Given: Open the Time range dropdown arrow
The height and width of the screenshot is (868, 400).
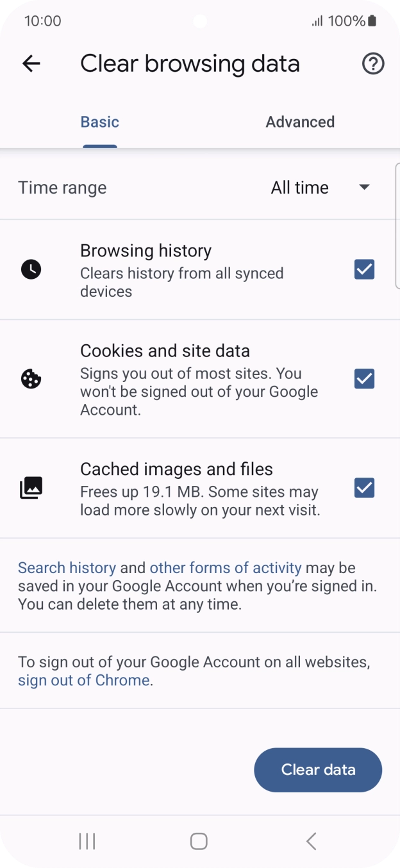Looking at the screenshot, I should [364, 187].
